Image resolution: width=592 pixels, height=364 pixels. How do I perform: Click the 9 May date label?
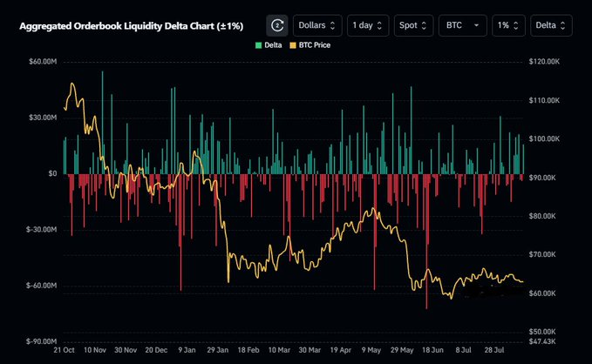click(x=371, y=350)
